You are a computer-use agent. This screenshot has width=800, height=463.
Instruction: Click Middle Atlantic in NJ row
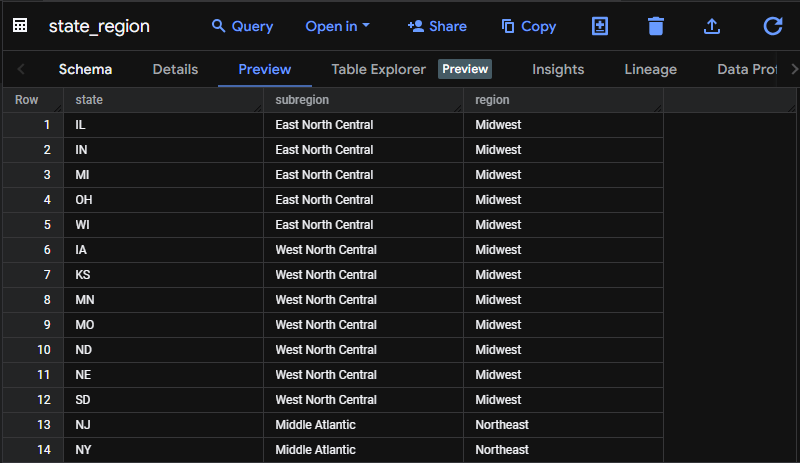click(x=315, y=425)
